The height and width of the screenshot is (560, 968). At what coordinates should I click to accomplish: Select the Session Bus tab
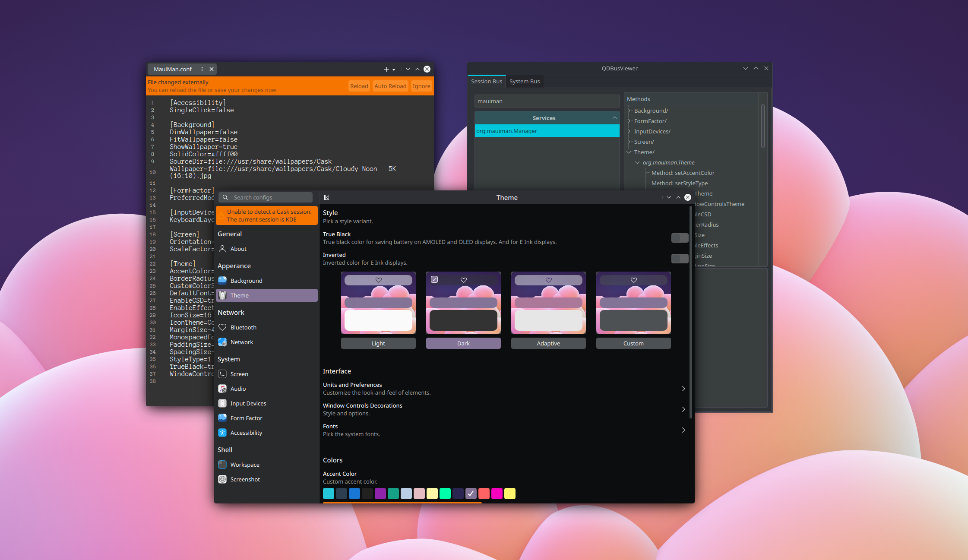point(486,81)
